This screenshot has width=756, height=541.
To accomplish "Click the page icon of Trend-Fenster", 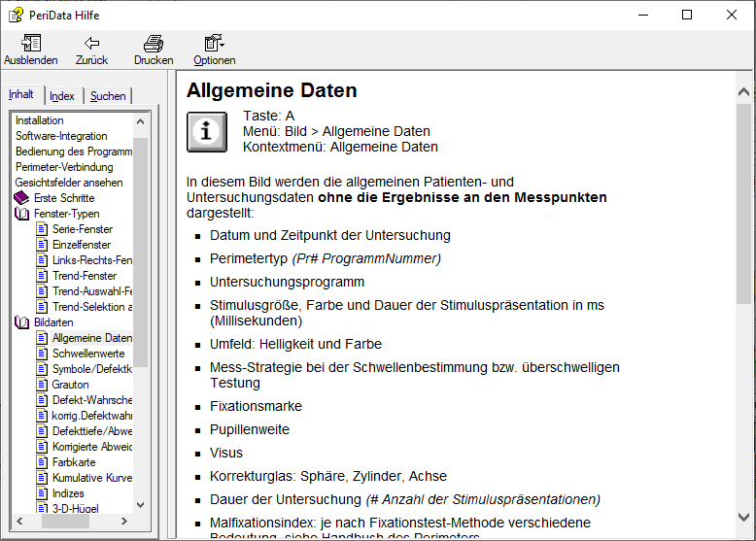I will (x=42, y=276).
